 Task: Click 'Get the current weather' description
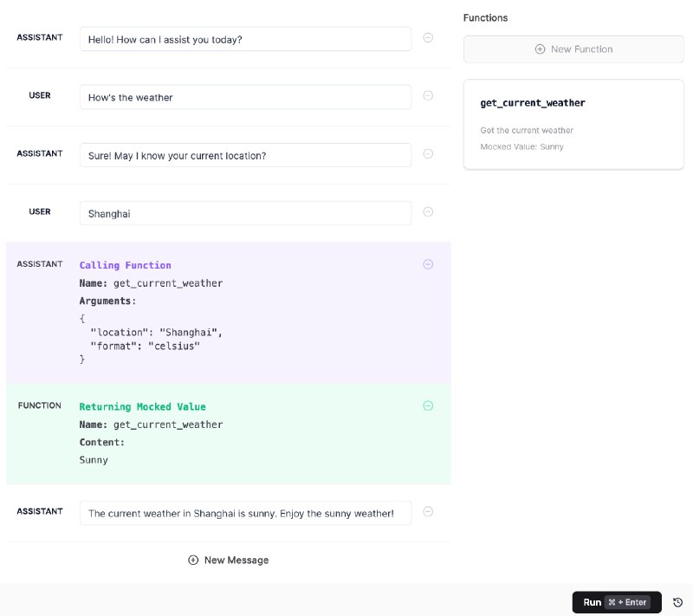click(527, 130)
